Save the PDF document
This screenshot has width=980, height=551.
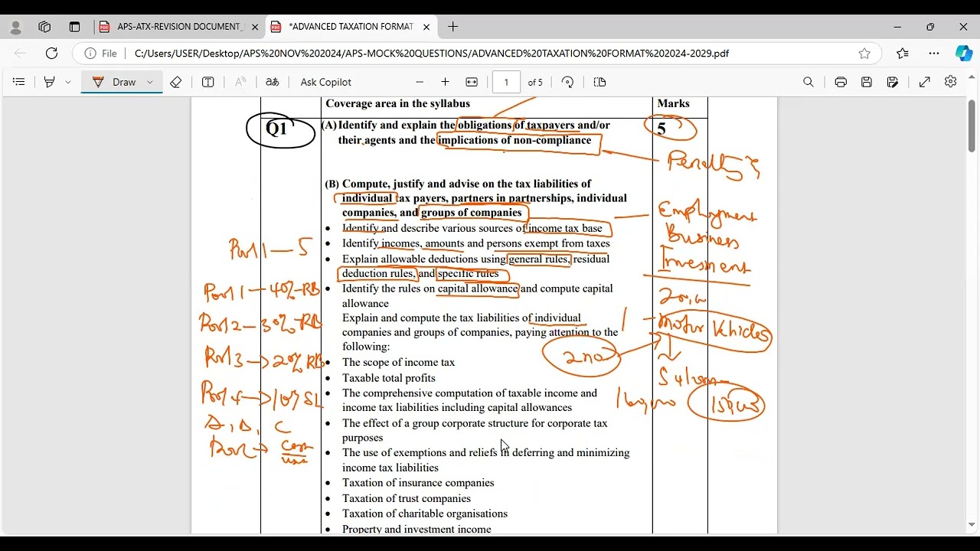(x=867, y=82)
